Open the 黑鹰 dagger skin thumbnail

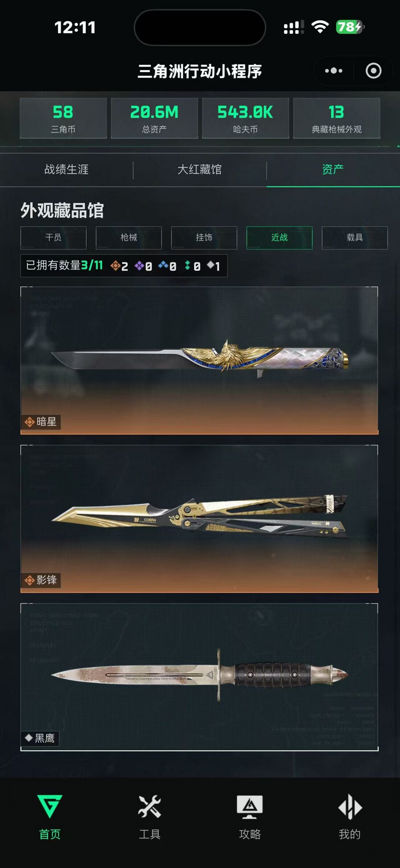[199, 677]
